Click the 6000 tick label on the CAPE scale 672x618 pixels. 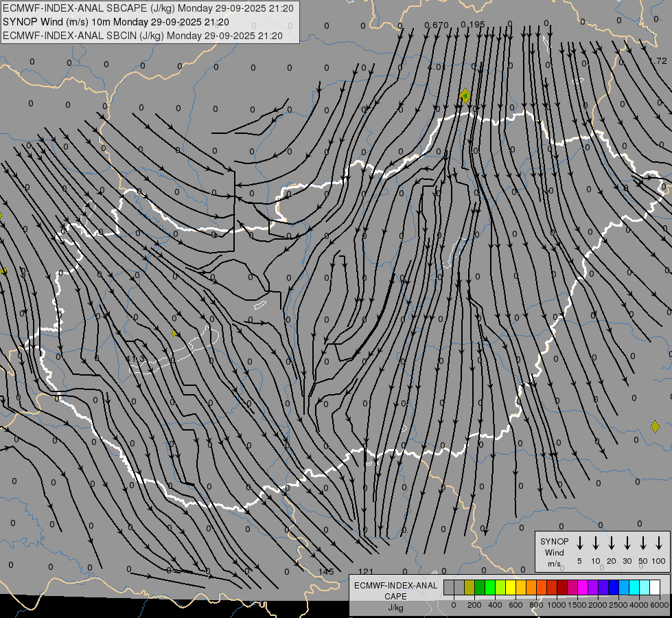(x=659, y=605)
